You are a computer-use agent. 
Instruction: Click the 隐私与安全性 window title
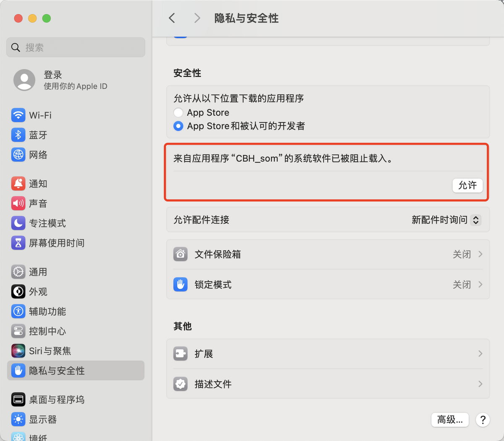pos(247,18)
